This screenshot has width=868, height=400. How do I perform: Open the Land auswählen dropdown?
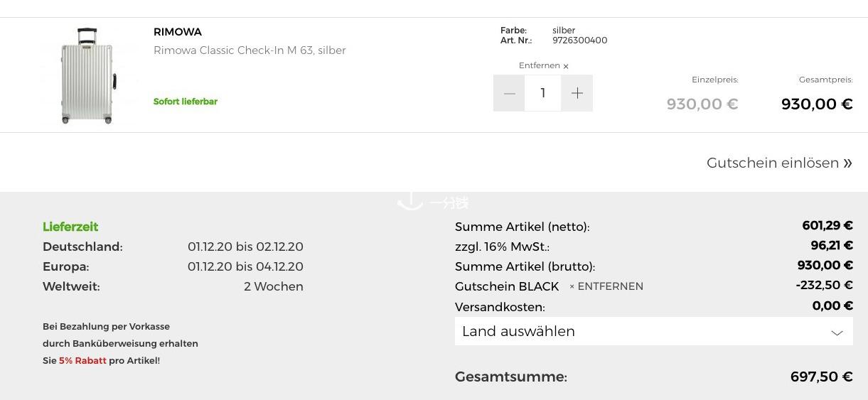654,332
